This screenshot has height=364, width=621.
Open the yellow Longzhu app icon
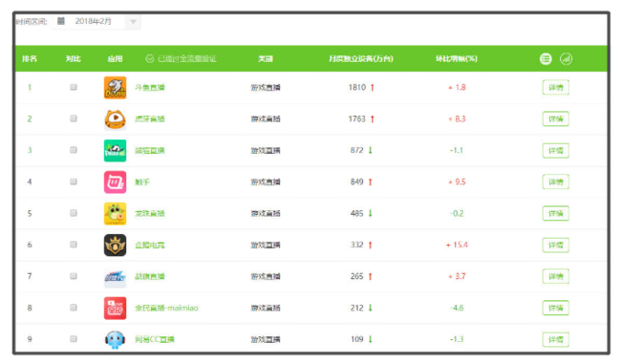point(115,213)
